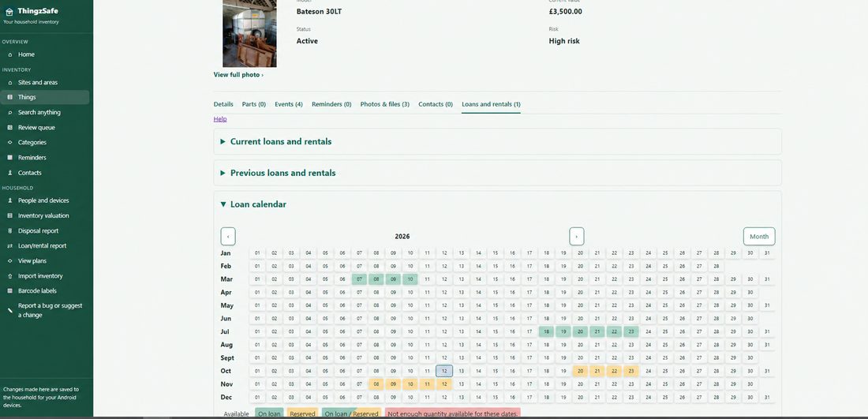This screenshot has width=868, height=419.
Task: Click the ThingzSafe logo icon
Action: point(9,11)
